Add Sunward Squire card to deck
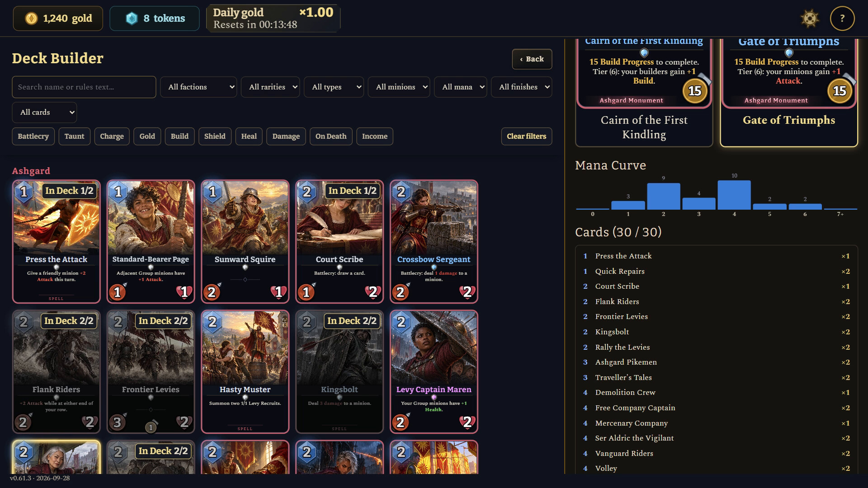The width and height of the screenshot is (868, 488). pyautogui.click(x=245, y=242)
